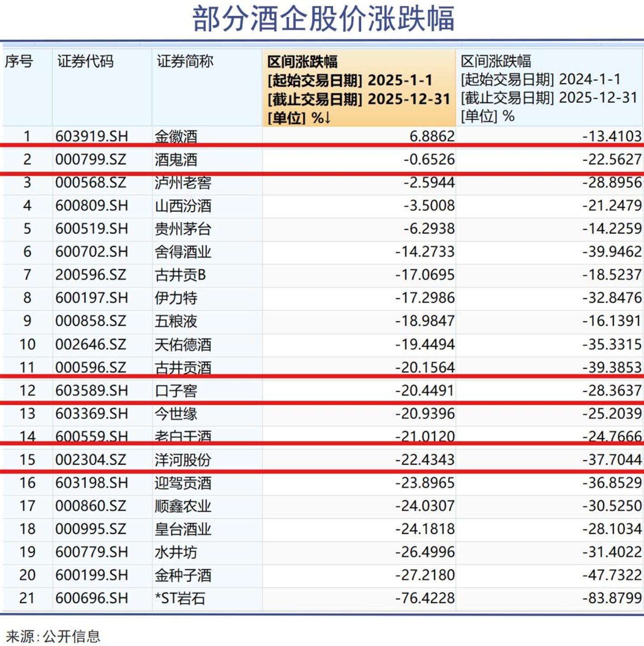Viewport: 644px width, 646px height.
Task: Click the 贵州茅台 cell
Action: coord(183,229)
